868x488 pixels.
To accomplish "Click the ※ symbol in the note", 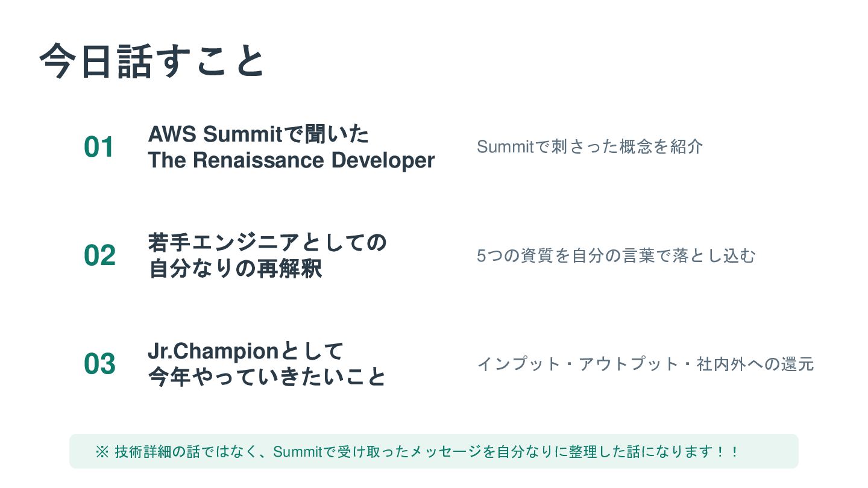I will 101,452.
